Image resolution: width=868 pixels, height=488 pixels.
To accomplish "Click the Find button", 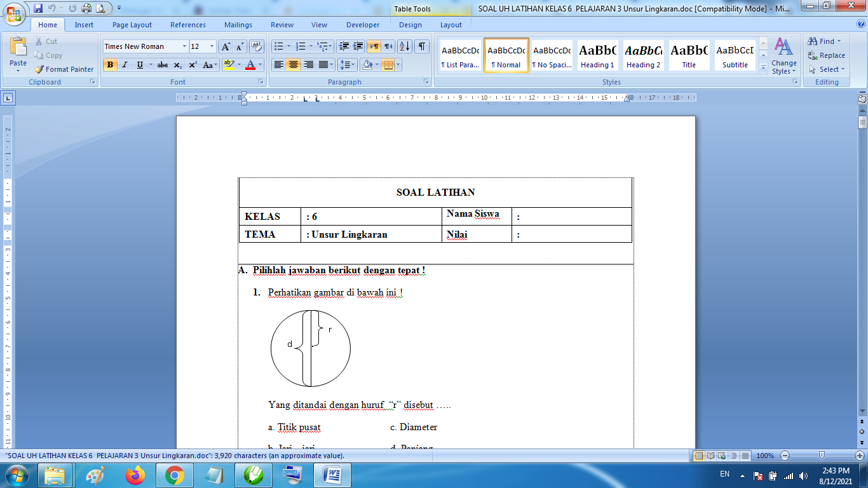I will point(825,41).
